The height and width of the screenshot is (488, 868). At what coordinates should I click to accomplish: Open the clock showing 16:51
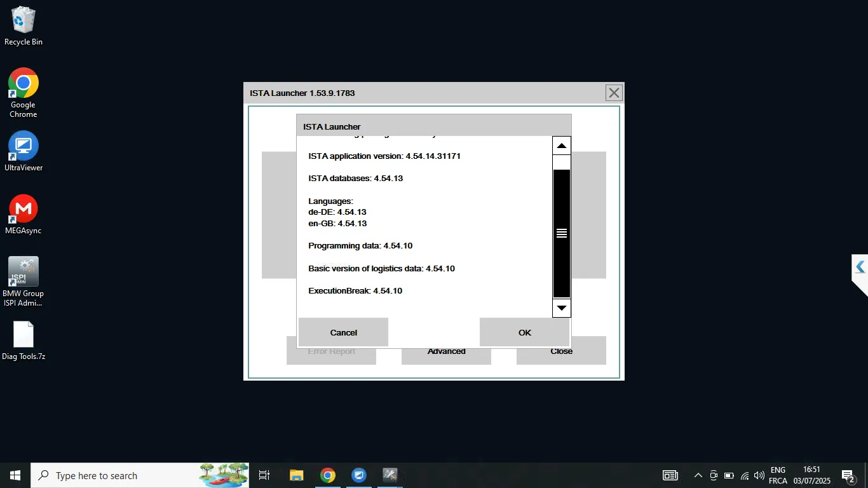coord(811,475)
